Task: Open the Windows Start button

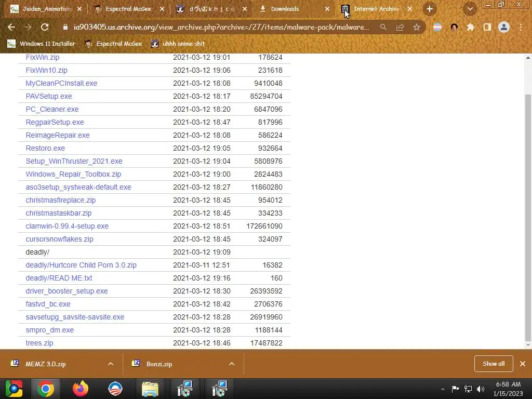Action: [14, 389]
